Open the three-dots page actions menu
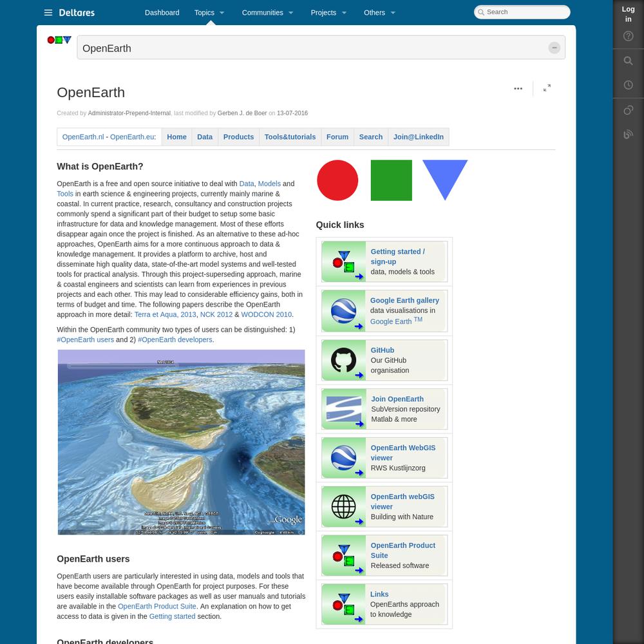Screen dimensions: 644x644 click(x=518, y=88)
